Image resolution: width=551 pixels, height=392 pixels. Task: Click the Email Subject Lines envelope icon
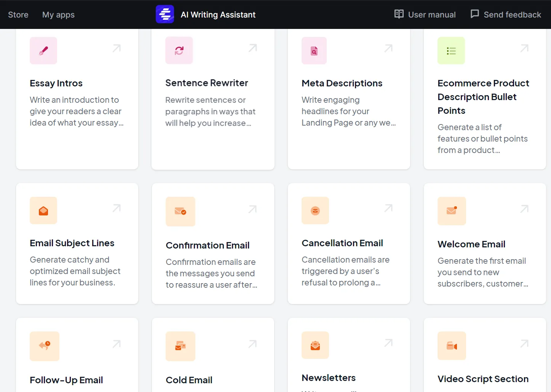[43, 210]
